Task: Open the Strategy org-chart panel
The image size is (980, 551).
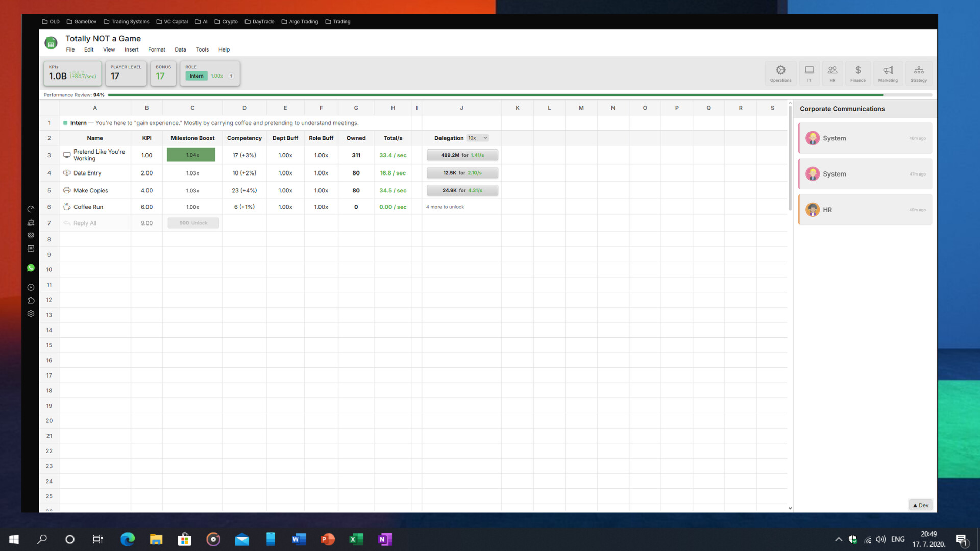Action: click(919, 73)
